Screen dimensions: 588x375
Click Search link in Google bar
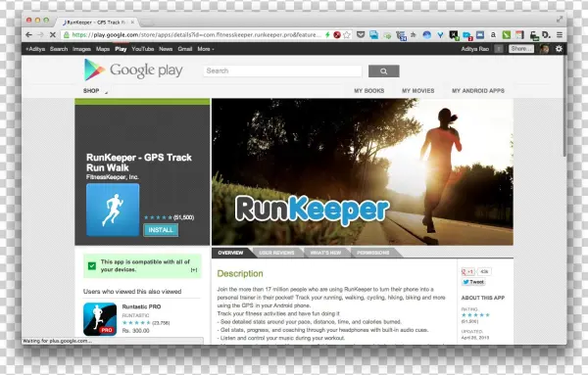coord(59,49)
